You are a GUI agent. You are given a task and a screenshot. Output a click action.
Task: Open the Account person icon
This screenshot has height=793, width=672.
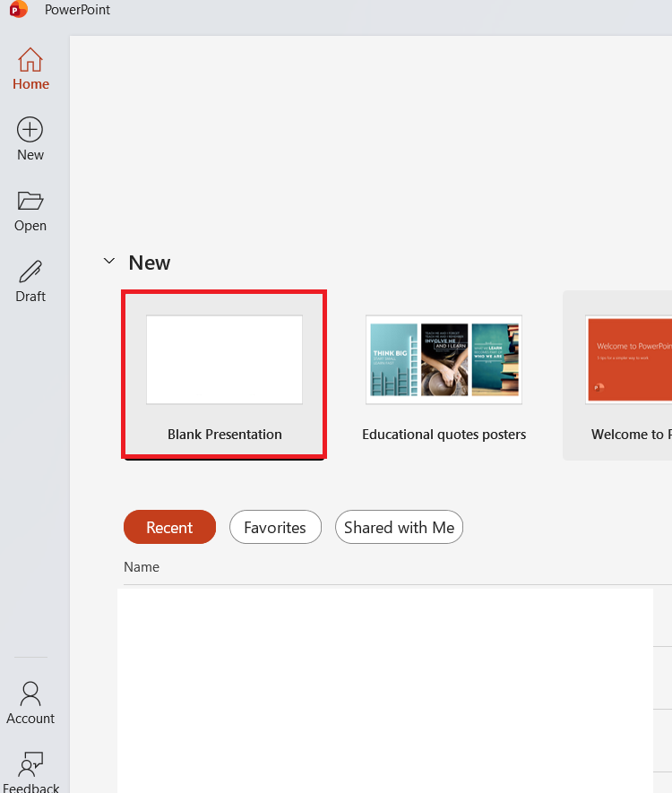(x=30, y=694)
